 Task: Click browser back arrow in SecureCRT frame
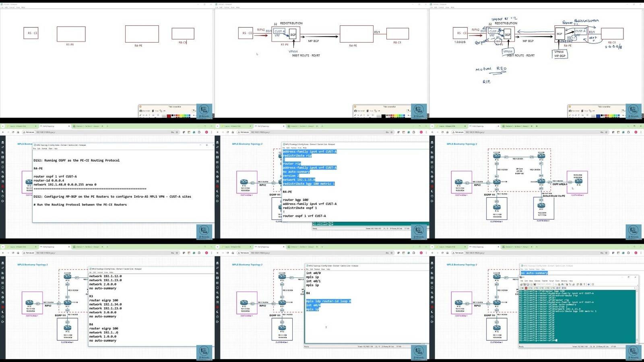pos(432,253)
